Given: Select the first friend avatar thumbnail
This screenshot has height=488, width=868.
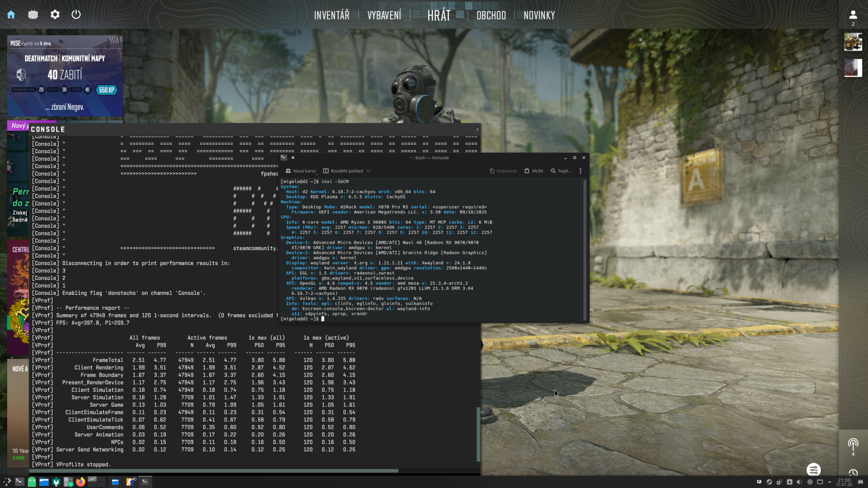Looking at the screenshot, I should tap(853, 42).
